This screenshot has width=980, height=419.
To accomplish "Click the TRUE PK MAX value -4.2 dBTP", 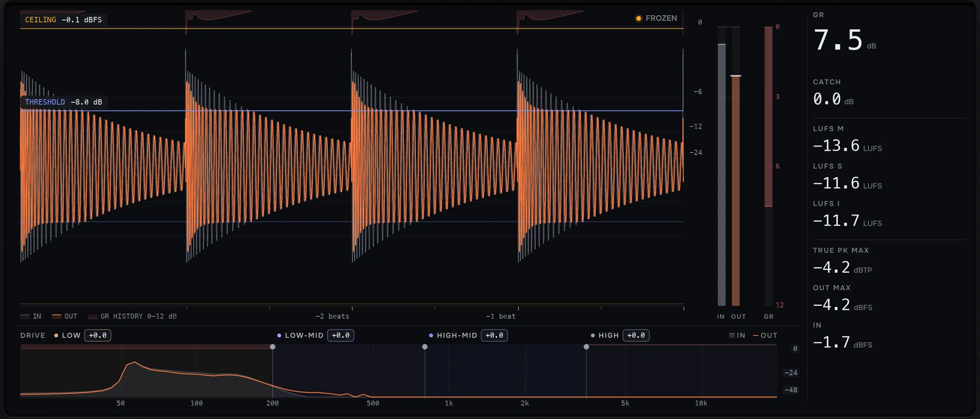I will pos(842,268).
